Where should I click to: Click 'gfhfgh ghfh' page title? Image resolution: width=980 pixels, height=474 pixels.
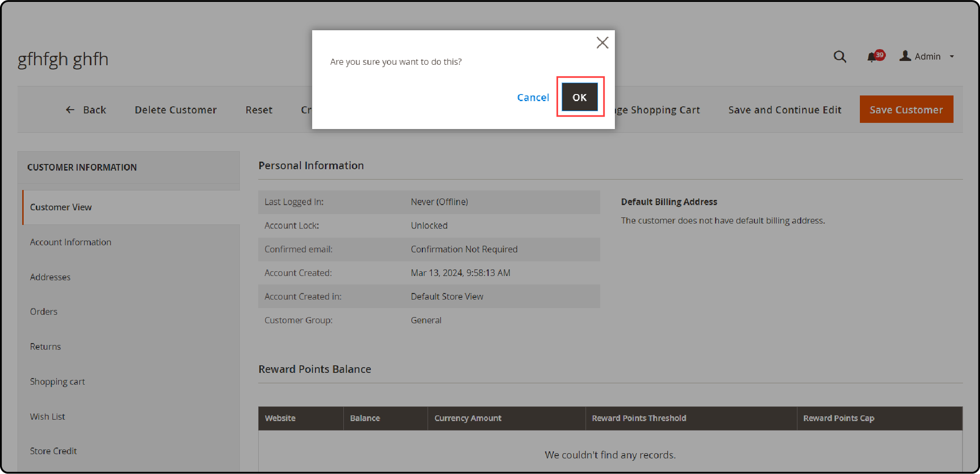click(63, 60)
